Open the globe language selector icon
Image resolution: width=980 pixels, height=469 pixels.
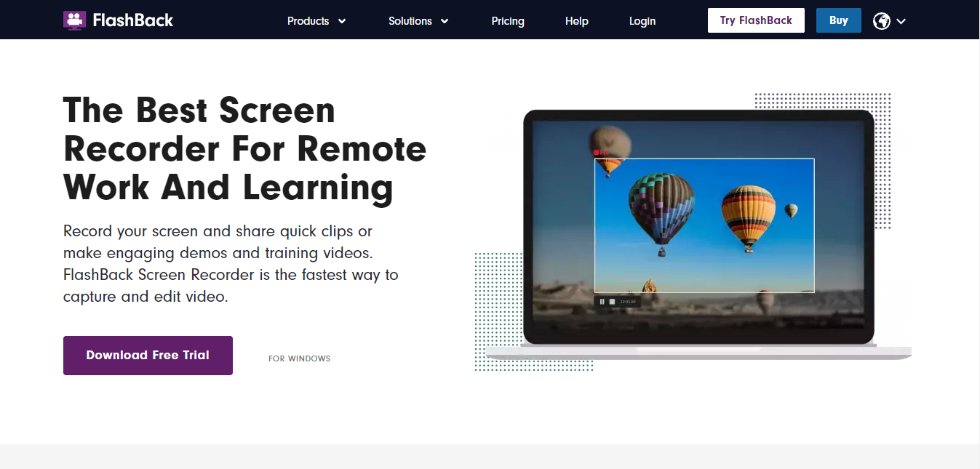(882, 21)
